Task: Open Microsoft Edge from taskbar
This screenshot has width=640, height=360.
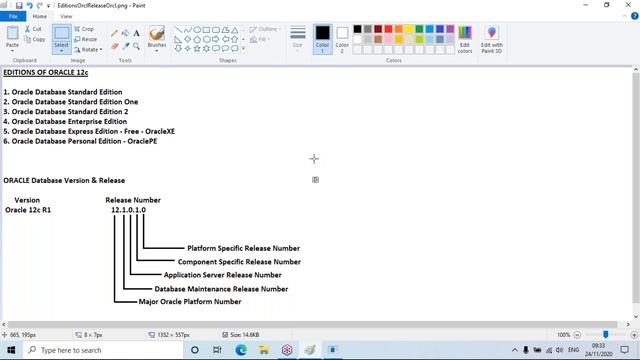Action: point(241,350)
